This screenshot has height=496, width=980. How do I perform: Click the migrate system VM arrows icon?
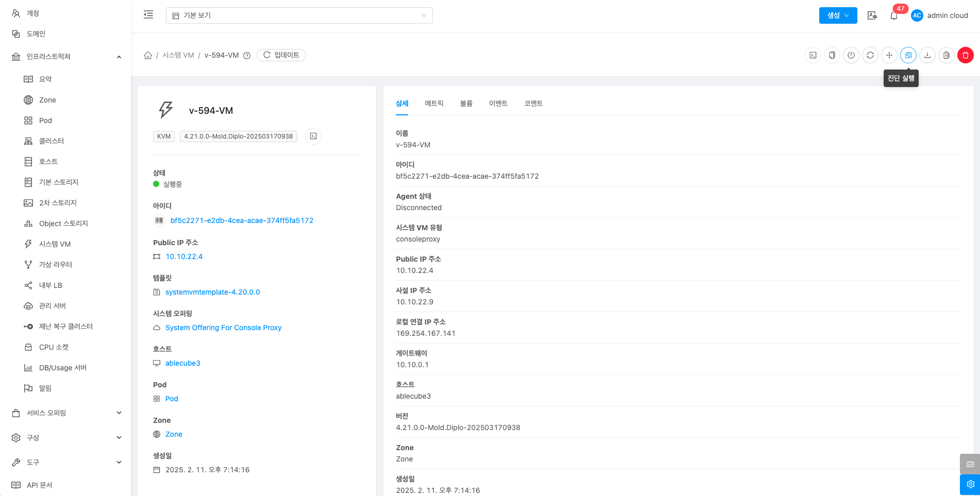coord(889,55)
